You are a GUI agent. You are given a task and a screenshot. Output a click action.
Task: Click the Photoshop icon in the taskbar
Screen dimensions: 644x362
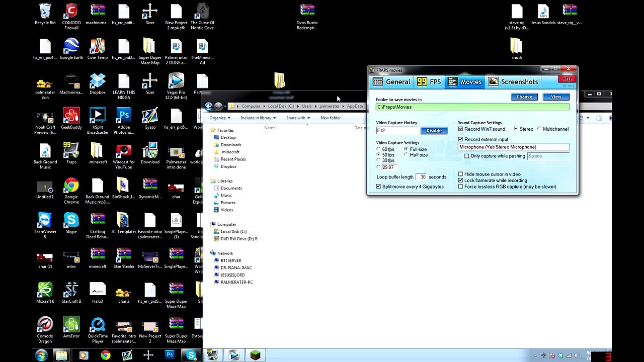170,355
